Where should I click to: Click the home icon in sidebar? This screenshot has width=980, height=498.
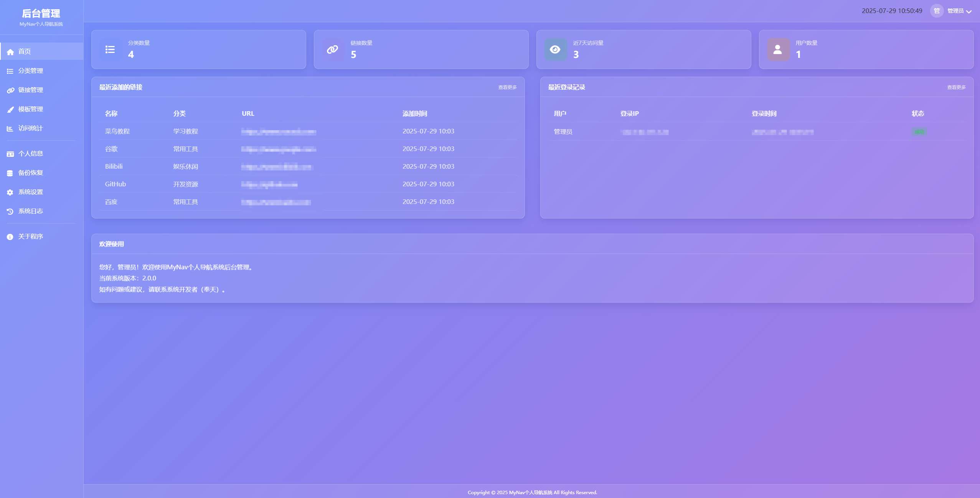[x=10, y=52]
